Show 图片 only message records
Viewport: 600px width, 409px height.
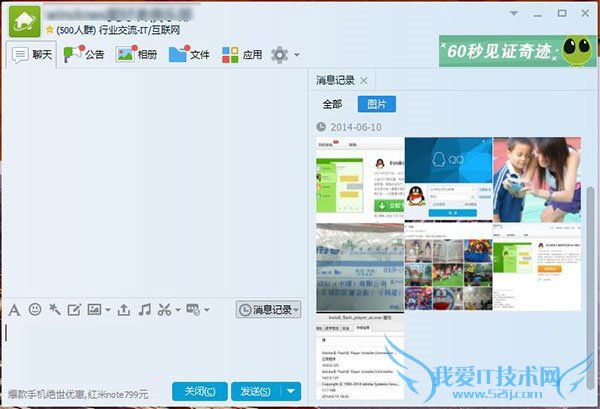point(377,104)
